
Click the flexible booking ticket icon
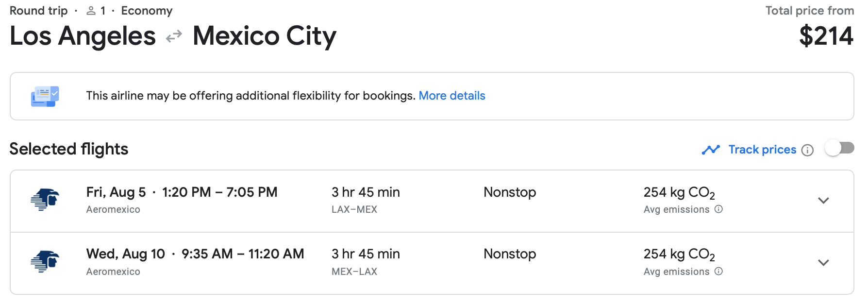[x=45, y=96]
